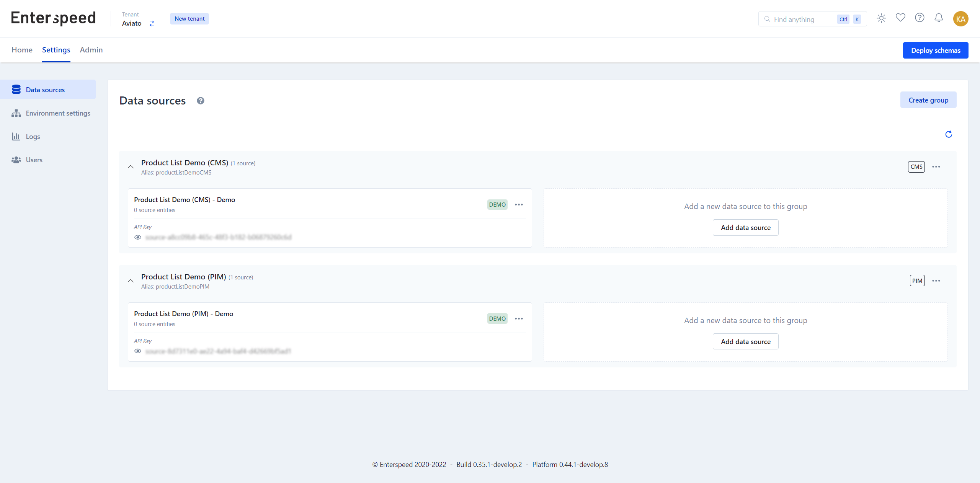Refresh the data sources list
Screen dimensions: 980x483
[x=949, y=134]
